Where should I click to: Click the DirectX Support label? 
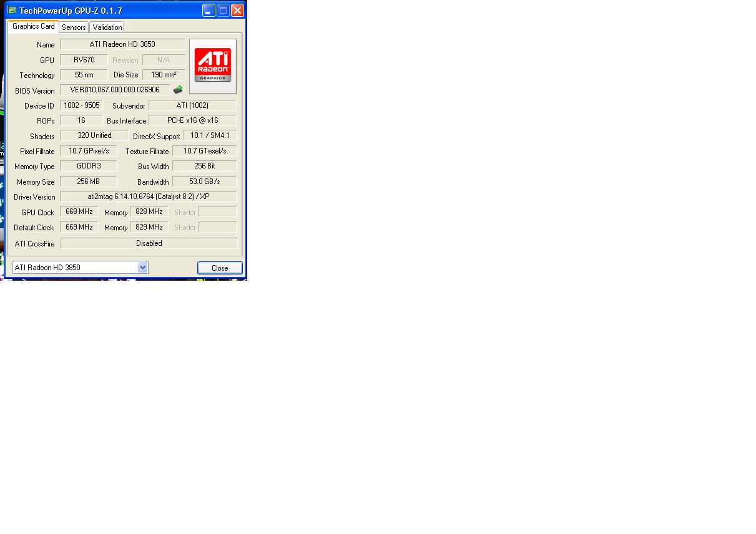point(157,137)
